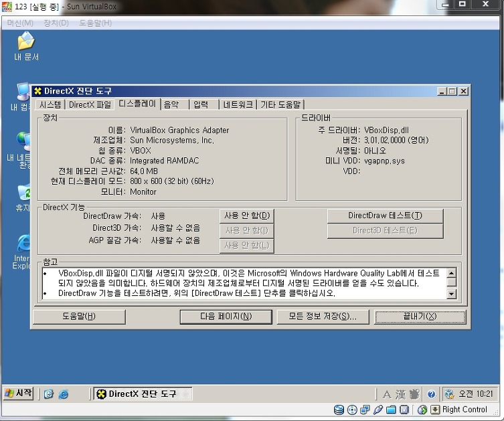Click 사용 안 함(D) for DirectDraw acceleration

pyautogui.click(x=247, y=216)
